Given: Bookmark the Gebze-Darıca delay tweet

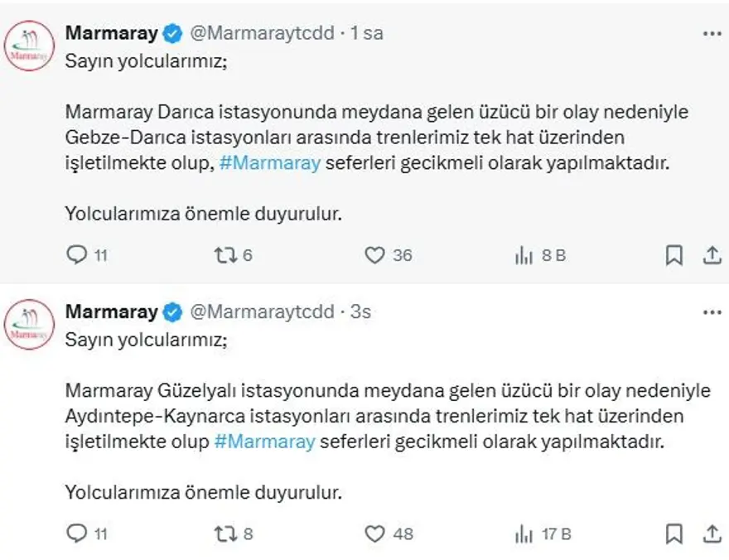Looking at the screenshot, I should click(x=674, y=256).
